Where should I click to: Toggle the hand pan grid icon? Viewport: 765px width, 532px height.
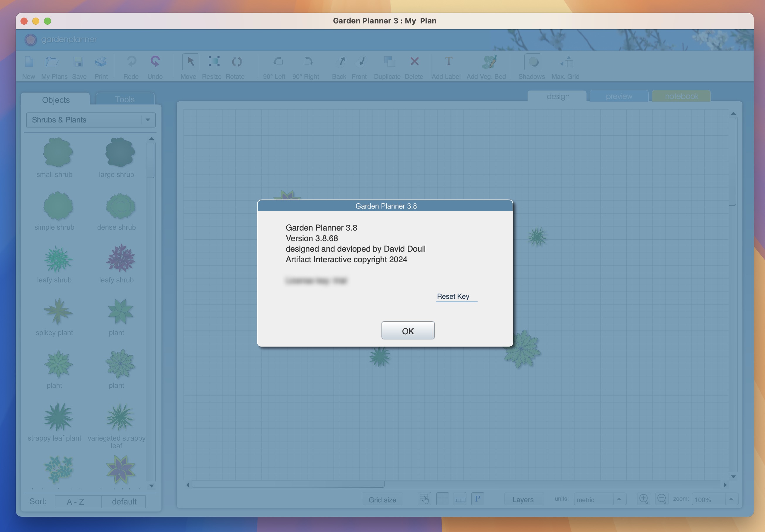425,499
